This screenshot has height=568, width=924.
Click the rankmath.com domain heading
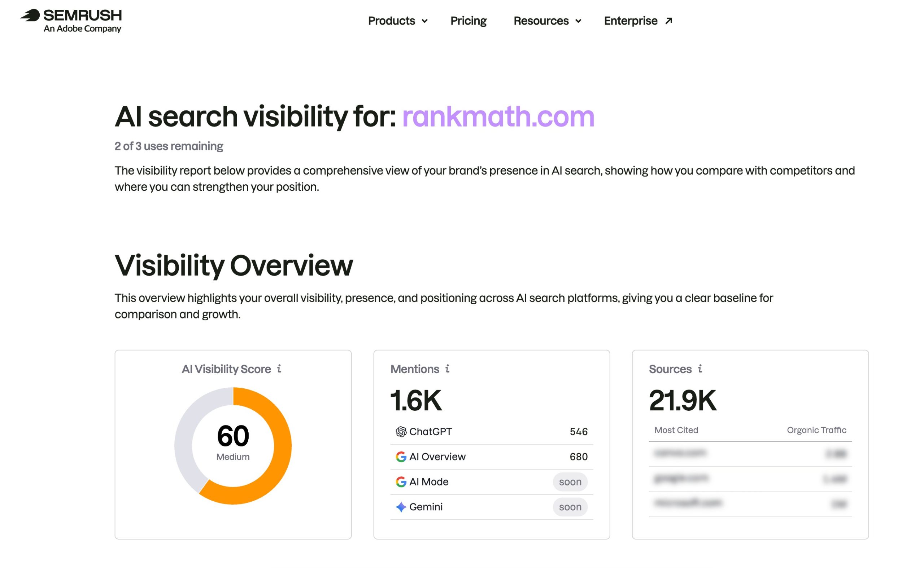(498, 116)
